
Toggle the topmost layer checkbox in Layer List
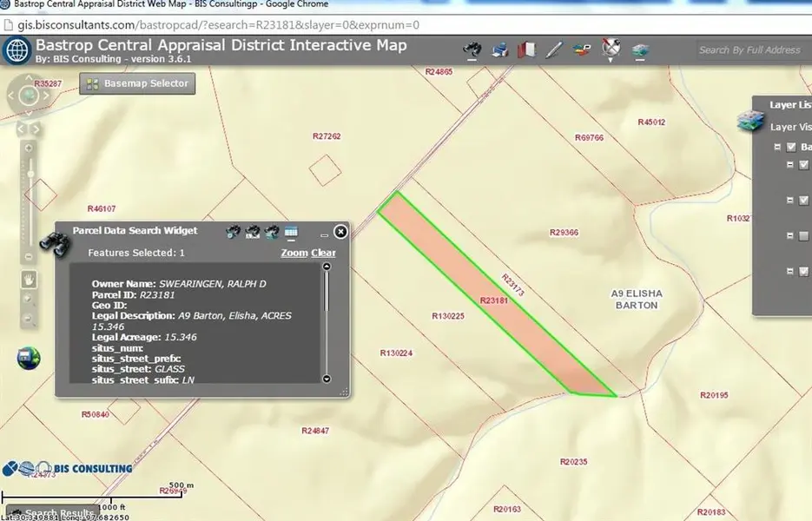click(791, 147)
